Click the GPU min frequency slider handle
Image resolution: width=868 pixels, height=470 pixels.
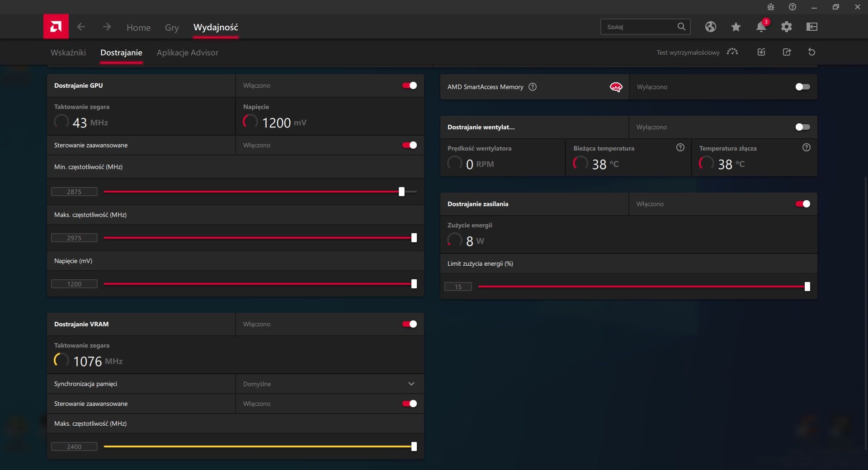[x=401, y=192]
